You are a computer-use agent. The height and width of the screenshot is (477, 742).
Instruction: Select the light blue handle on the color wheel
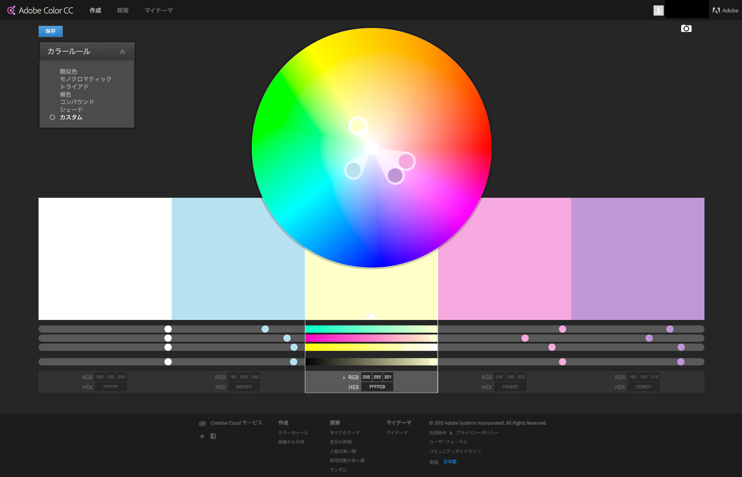point(353,170)
